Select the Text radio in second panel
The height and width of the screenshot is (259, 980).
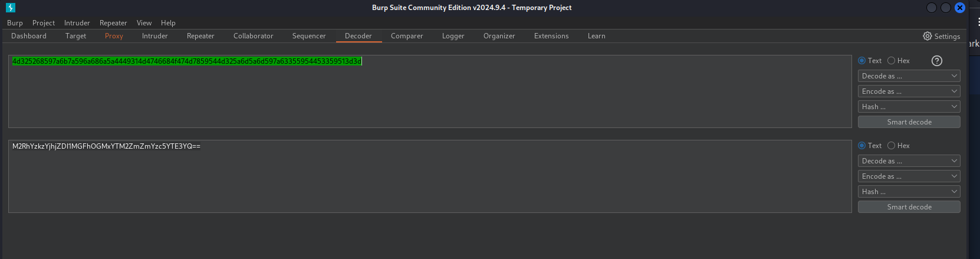tap(862, 146)
